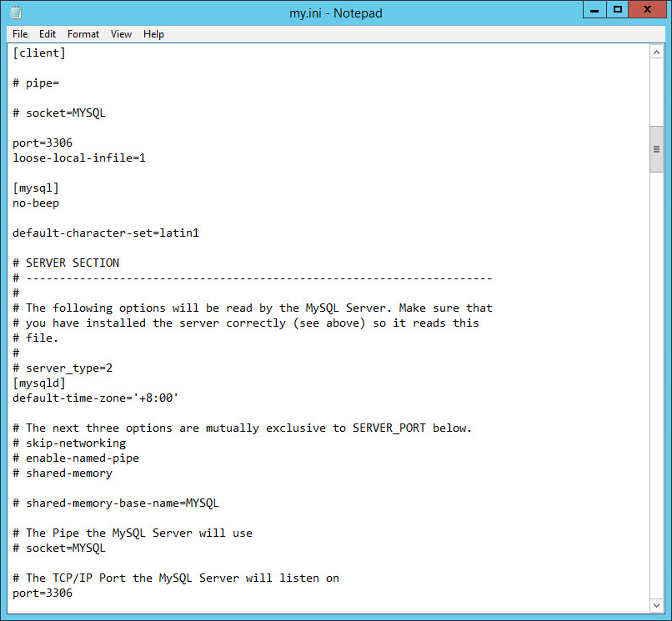Image resolution: width=672 pixels, height=621 pixels.
Task: Click the [mysql] section header
Action: coord(36,188)
